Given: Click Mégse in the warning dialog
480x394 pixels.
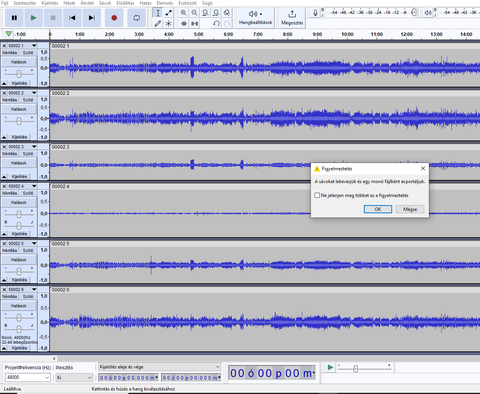Looking at the screenshot, I should [x=410, y=209].
